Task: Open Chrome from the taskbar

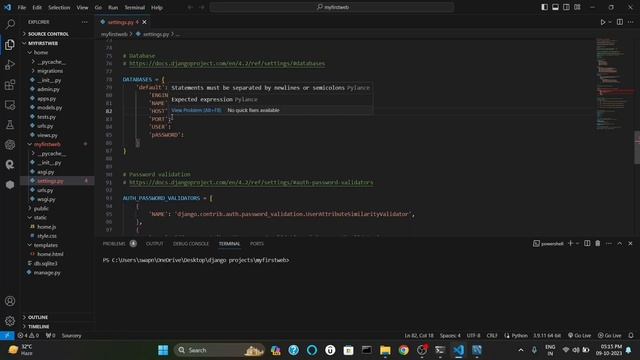Action: pos(403,350)
